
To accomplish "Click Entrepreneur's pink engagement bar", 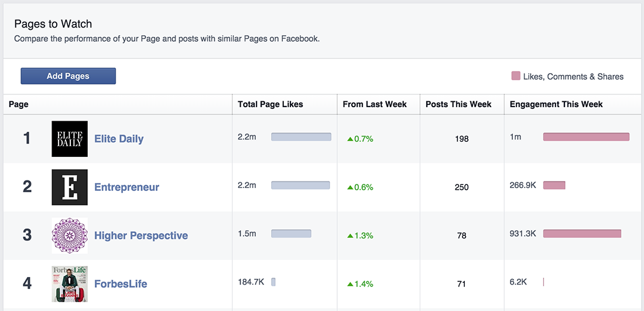I will tap(554, 185).
